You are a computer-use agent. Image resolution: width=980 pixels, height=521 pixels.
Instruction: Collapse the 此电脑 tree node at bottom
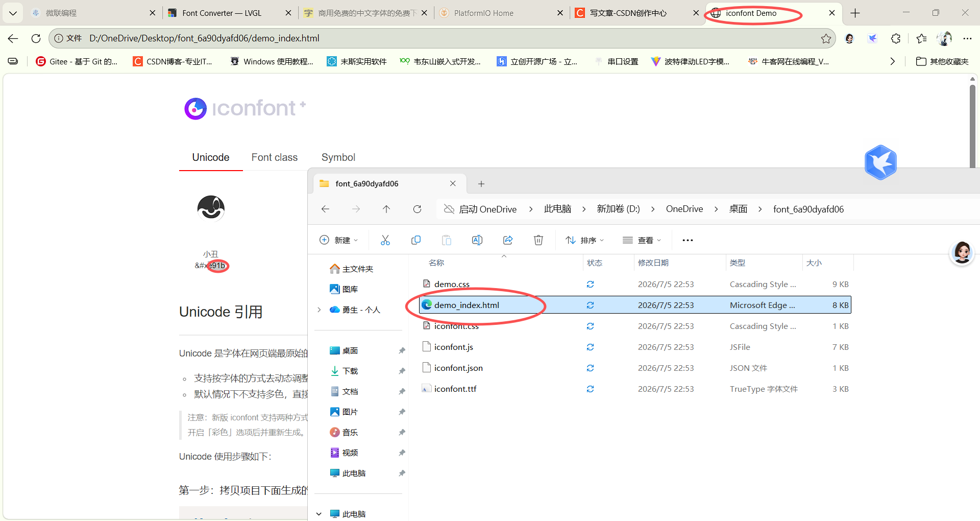[319, 514]
